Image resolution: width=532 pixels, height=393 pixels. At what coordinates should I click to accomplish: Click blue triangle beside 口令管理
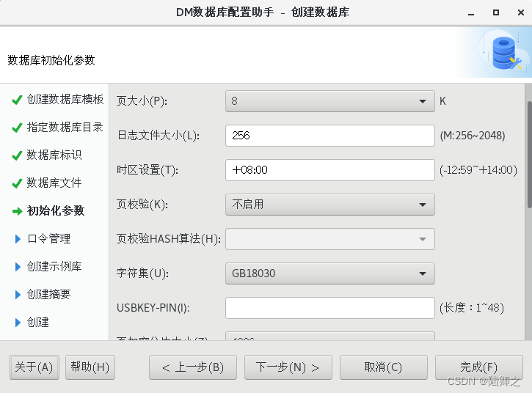pos(18,239)
